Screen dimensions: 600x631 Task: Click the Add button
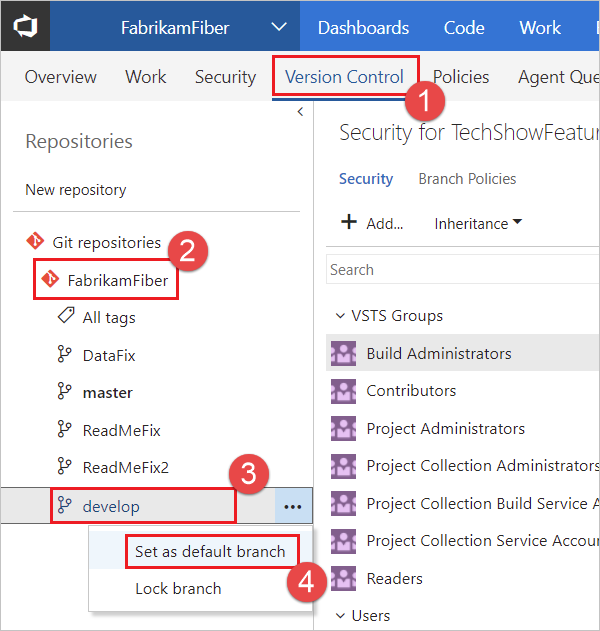tap(371, 223)
